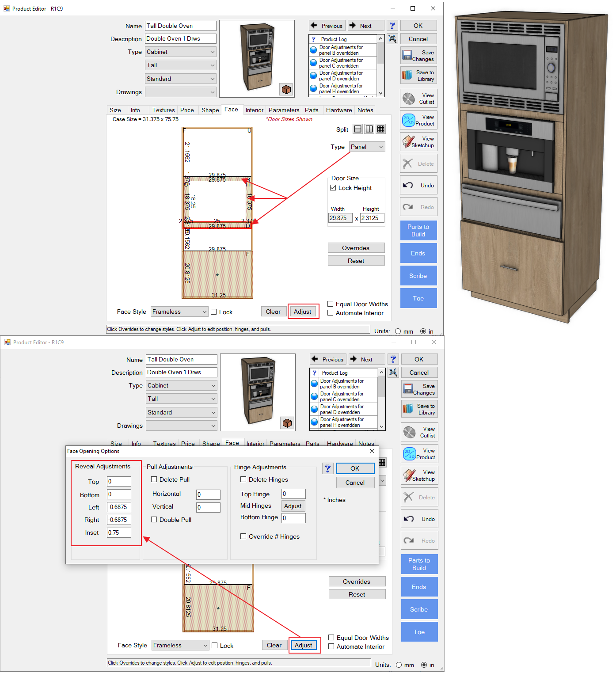Check the Override # Hinges option
The width and height of the screenshot is (616, 673).
(x=243, y=536)
